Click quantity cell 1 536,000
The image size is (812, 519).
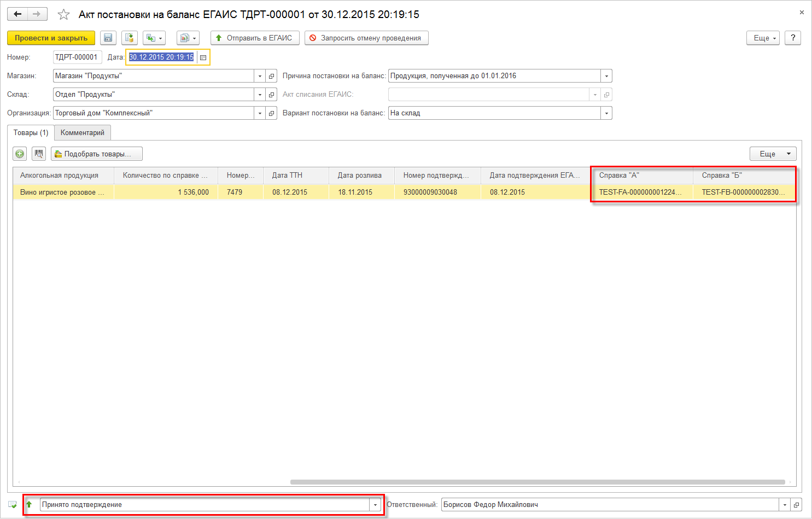coord(166,192)
